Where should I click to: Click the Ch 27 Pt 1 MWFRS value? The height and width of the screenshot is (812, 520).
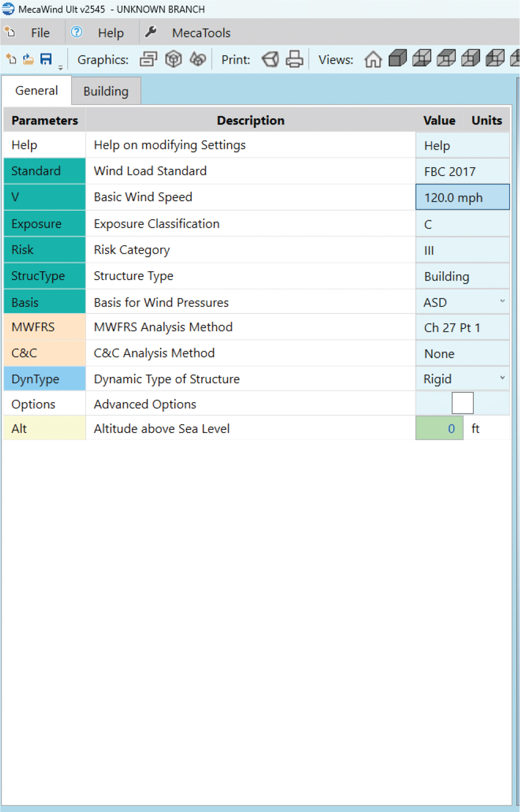click(462, 327)
